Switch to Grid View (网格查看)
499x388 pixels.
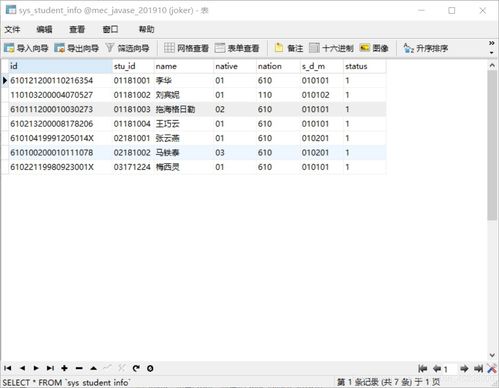186,48
